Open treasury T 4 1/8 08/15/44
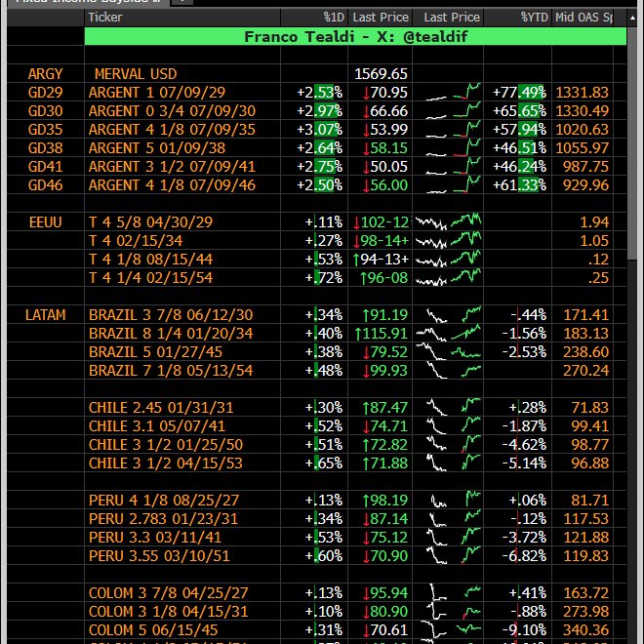This screenshot has width=644, height=644. click(x=150, y=260)
